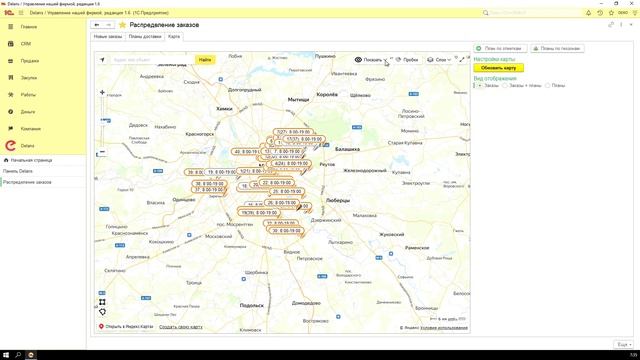Click order marker 19(39): 8:00-19:00

(259, 213)
